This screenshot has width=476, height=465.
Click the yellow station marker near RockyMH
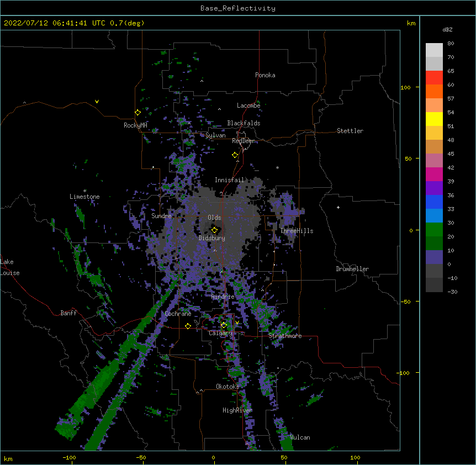tap(137, 113)
